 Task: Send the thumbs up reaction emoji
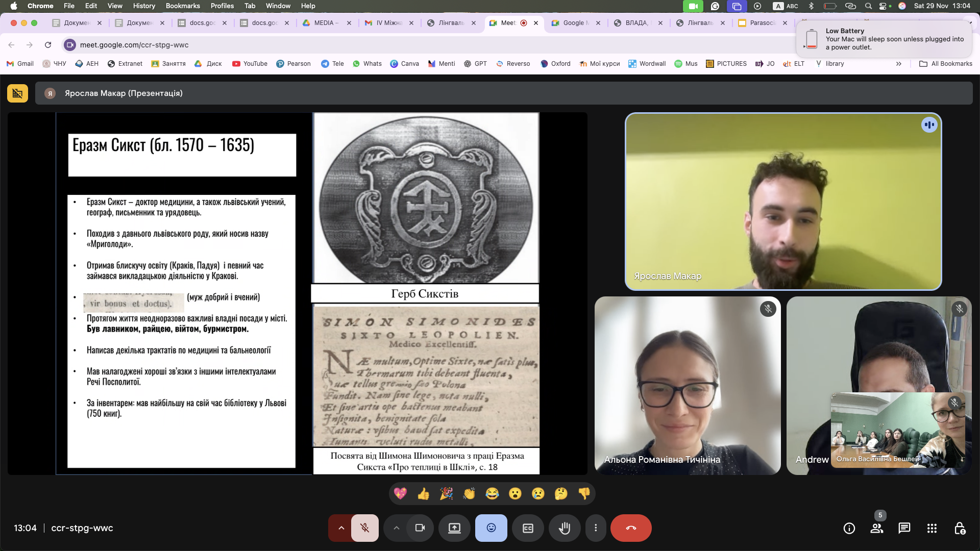pos(423,493)
